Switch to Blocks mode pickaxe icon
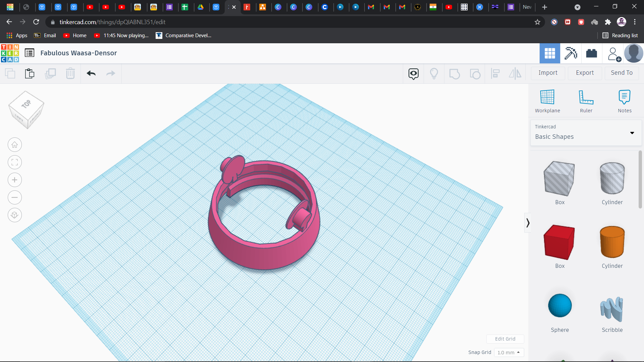Screen dimensions: 644x362 [x=571, y=53]
